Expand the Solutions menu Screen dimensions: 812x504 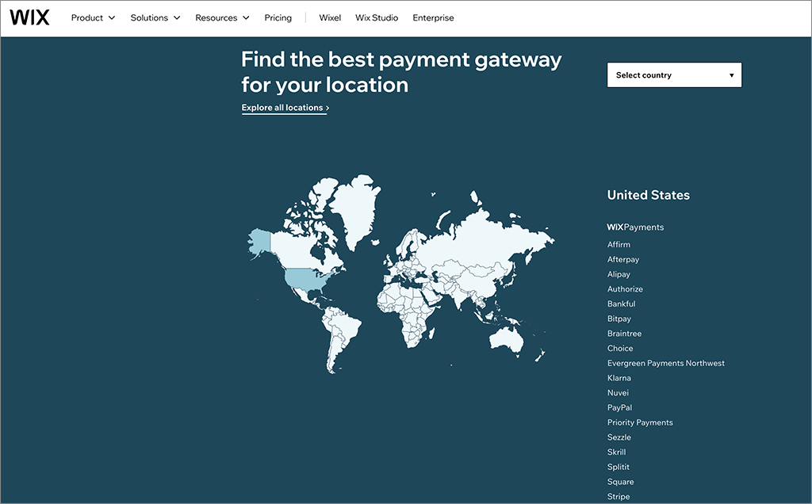point(155,17)
